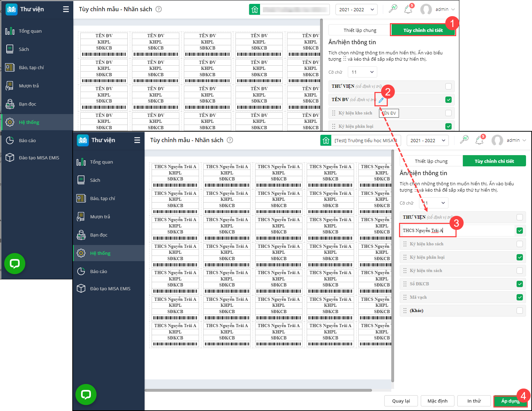This screenshot has width=532, height=411.
Task: Untick Ký hiệu phân loại checkbox in front window
Action: coord(520,257)
